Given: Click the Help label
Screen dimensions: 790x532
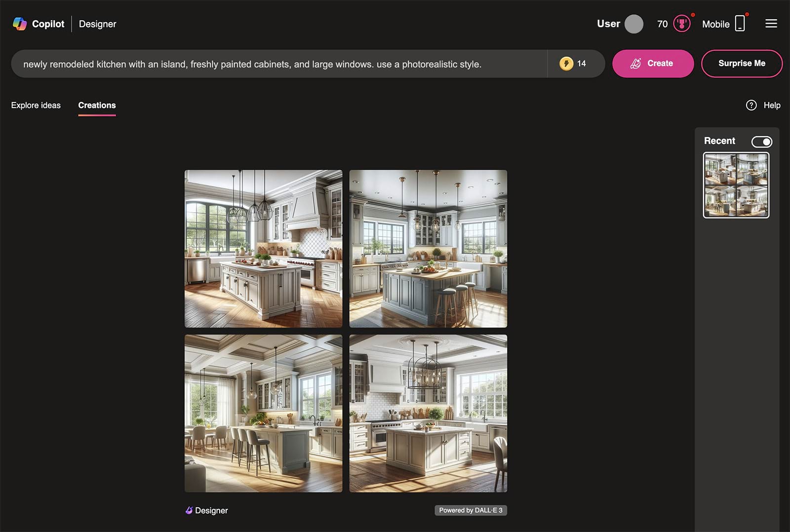Looking at the screenshot, I should point(772,105).
